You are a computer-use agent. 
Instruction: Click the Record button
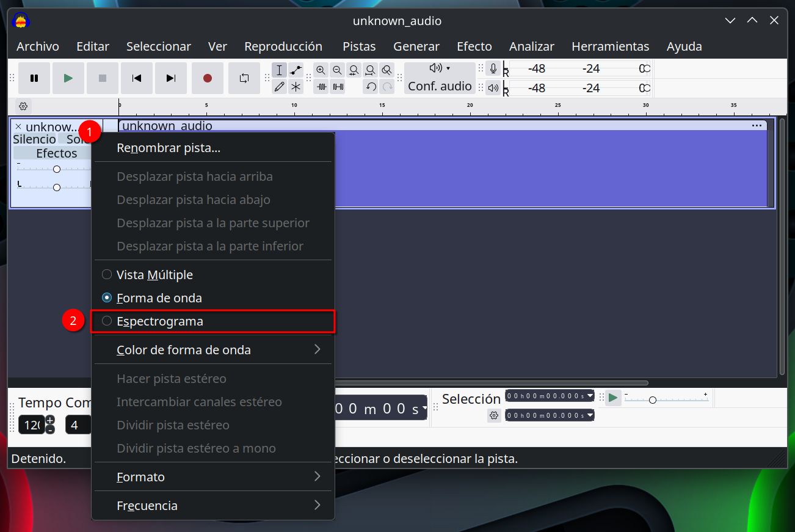coord(208,78)
